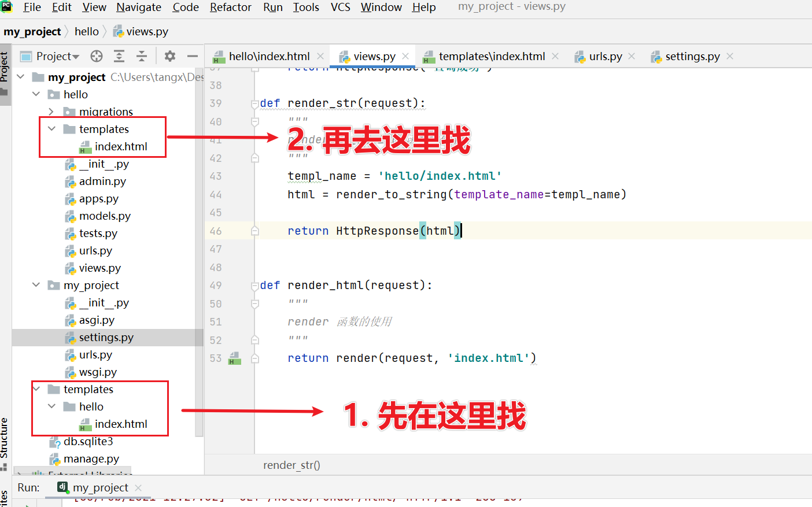Open the Window menu
This screenshot has height=507, width=812.
click(381, 7)
